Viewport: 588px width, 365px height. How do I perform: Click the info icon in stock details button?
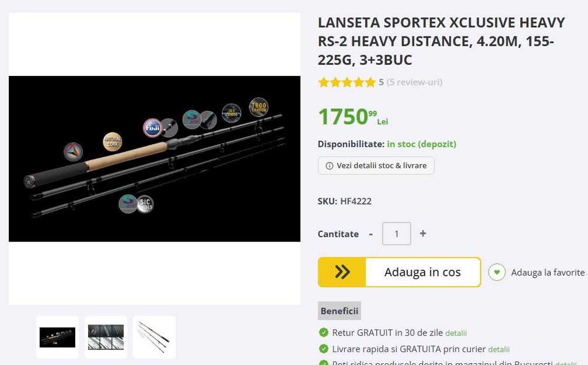coord(329,165)
